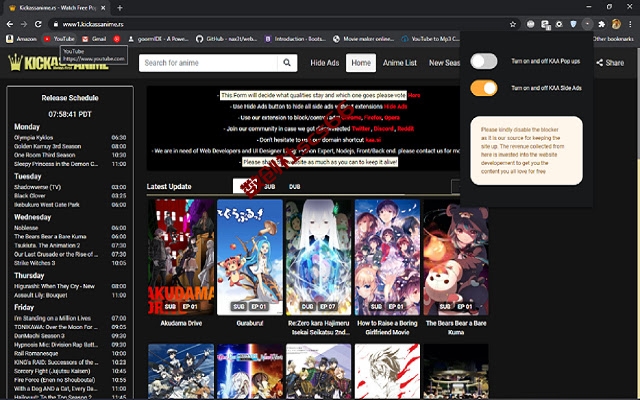Toggle KAA Pop ups switch
The height and width of the screenshot is (400, 640).
point(484,61)
